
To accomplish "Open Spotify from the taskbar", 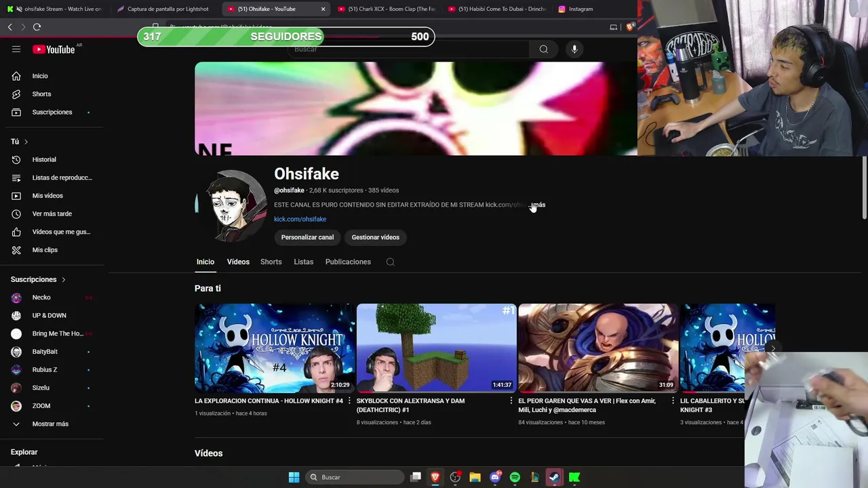I will 515,477.
